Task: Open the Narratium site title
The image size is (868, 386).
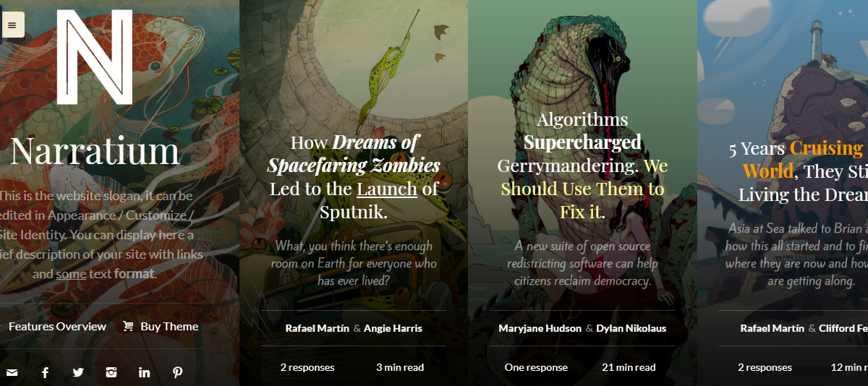Action: (95, 151)
